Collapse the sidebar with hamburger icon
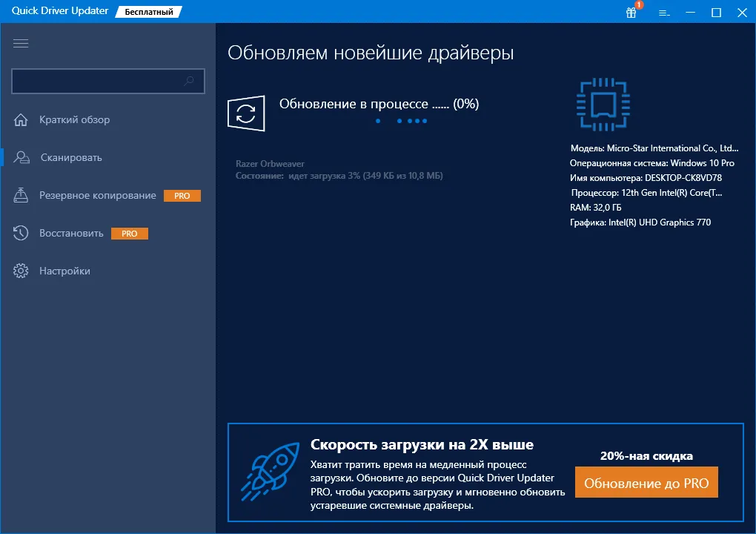 (x=21, y=44)
